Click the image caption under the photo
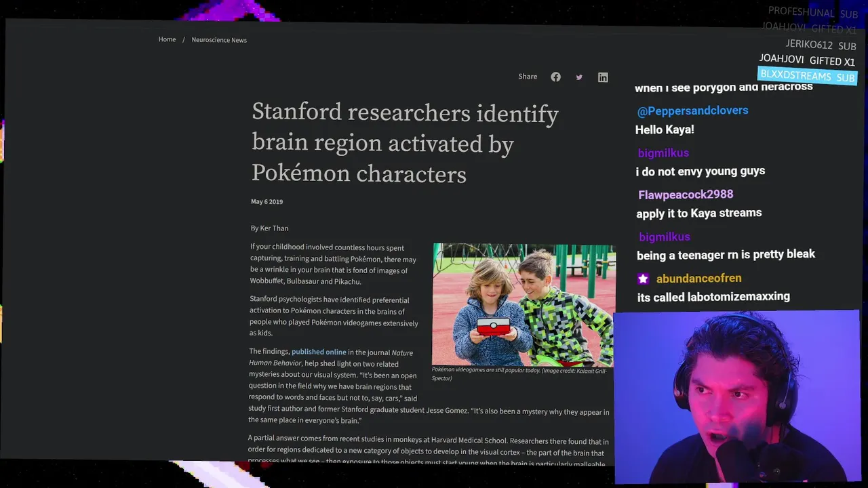The width and height of the screenshot is (868, 488). pyautogui.click(x=519, y=374)
